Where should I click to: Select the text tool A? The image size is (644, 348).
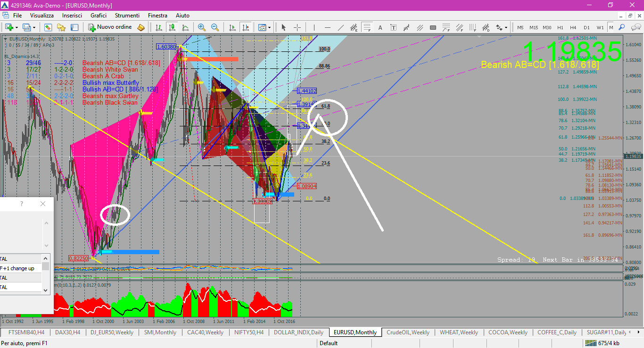pos(380,27)
